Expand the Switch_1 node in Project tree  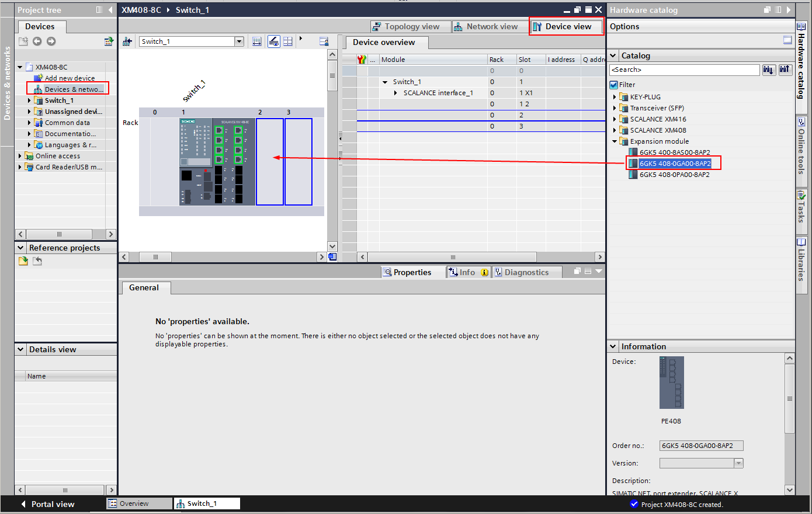[29, 100]
